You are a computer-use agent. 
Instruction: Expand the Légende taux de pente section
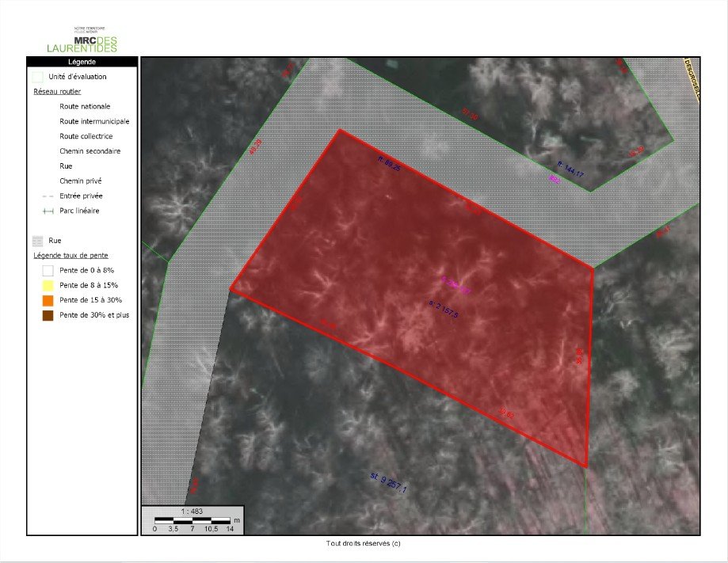[70, 255]
